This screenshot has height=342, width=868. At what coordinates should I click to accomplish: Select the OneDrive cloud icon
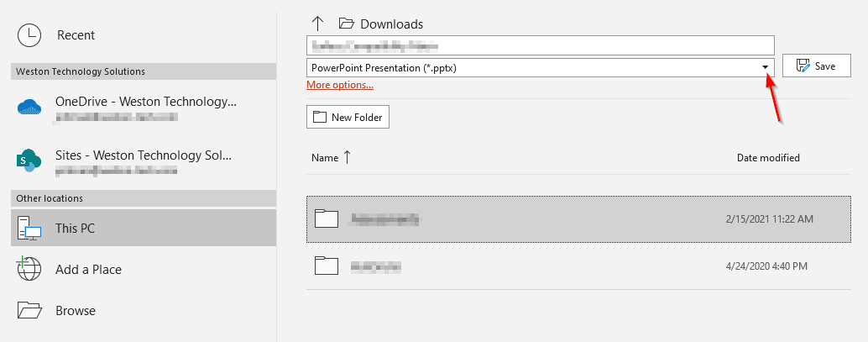(29, 107)
